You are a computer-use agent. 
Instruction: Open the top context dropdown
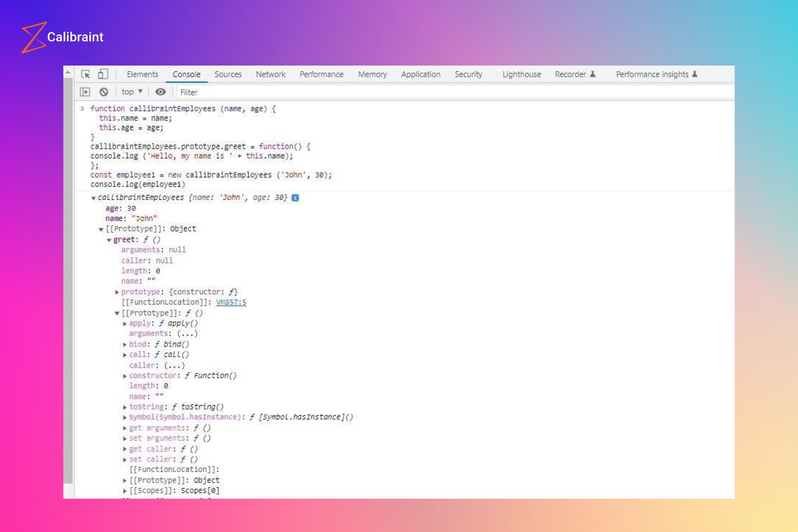pos(132,92)
